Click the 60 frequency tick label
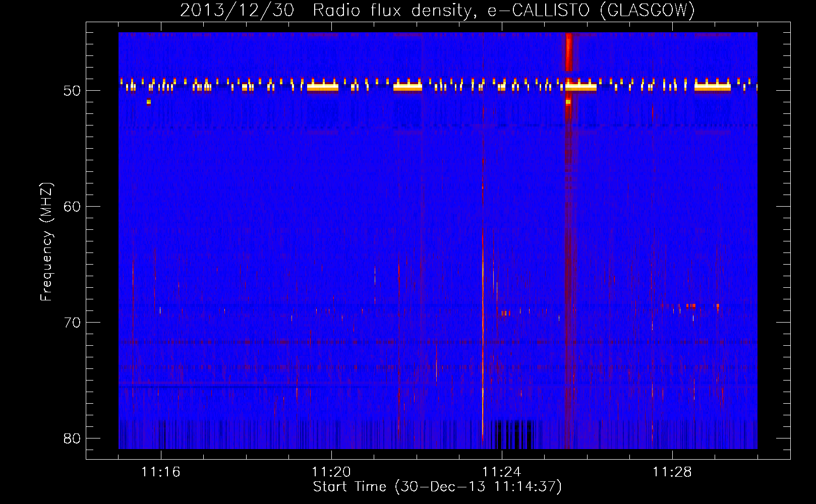The image size is (816, 504). click(72, 207)
